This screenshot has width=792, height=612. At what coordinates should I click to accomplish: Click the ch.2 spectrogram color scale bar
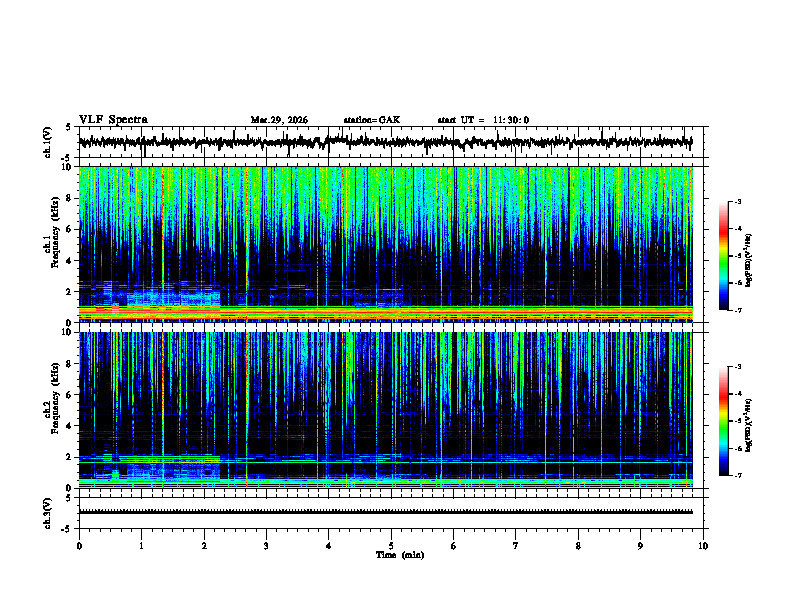click(724, 421)
